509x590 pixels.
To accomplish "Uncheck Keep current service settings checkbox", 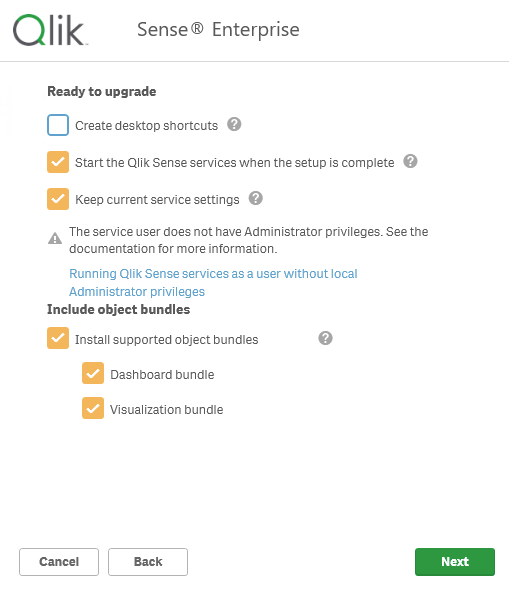I will (x=58, y=199).
